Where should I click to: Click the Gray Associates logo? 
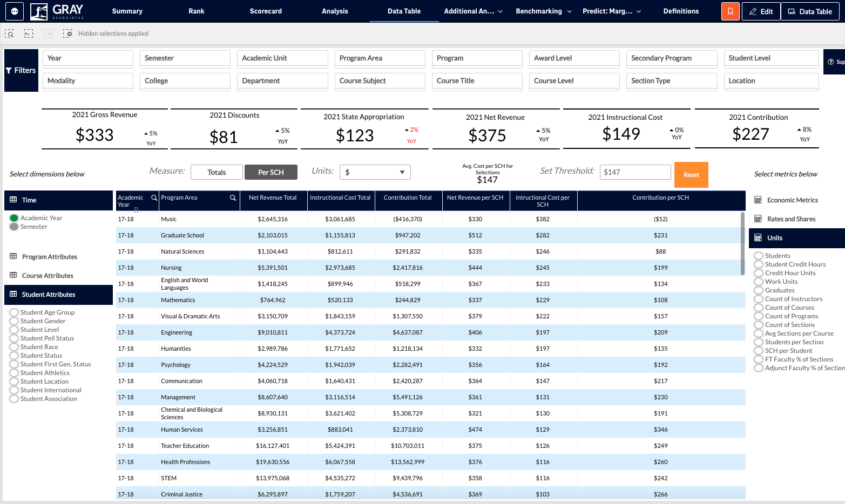[57, 11]
